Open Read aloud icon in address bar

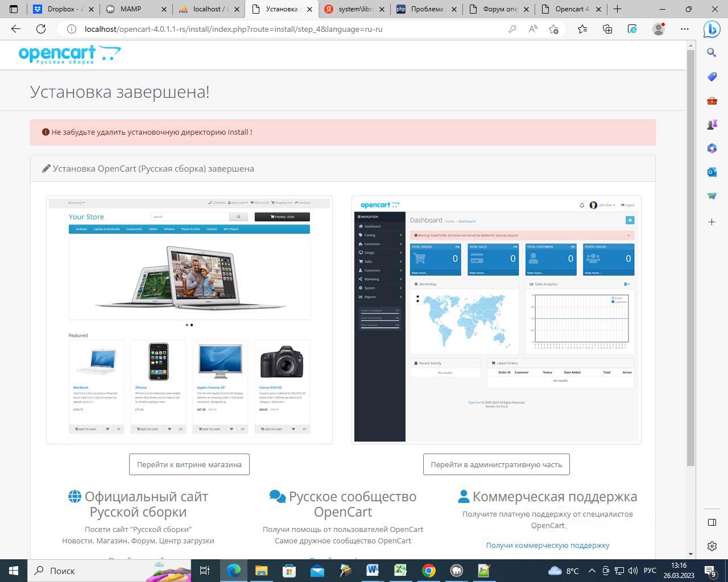pyautogui.click(x=533, y=29)
